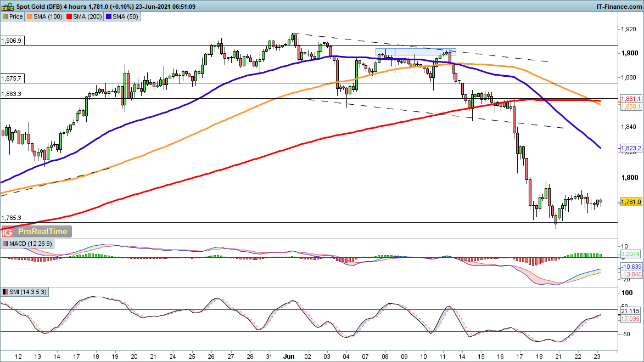644x362 pixels.
Task: Open the SMI (14 3 5 3) indicator settings
Action: pyautogui.click(x=24, y=291)
